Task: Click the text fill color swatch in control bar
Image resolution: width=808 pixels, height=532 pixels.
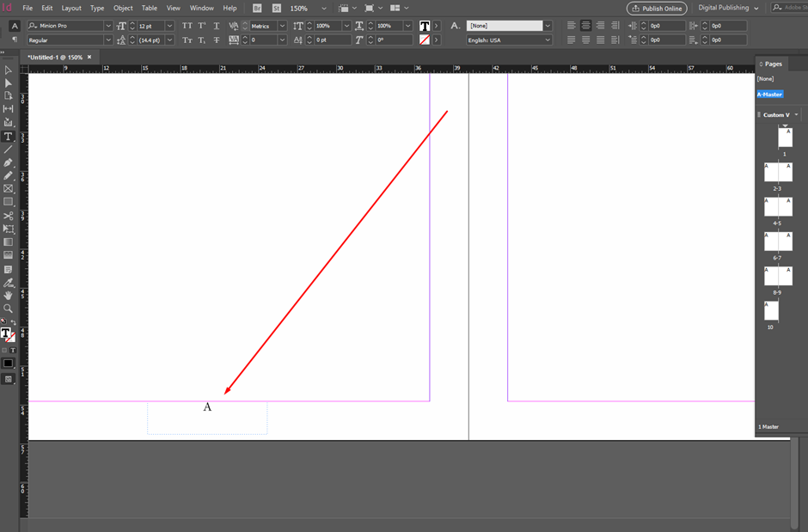Action: [424, 26]
